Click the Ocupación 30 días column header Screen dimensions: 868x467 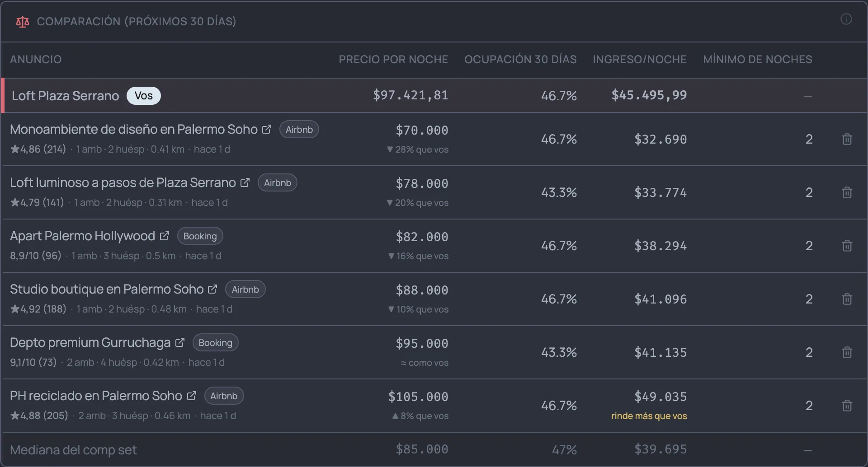click(x=520, y=60)
